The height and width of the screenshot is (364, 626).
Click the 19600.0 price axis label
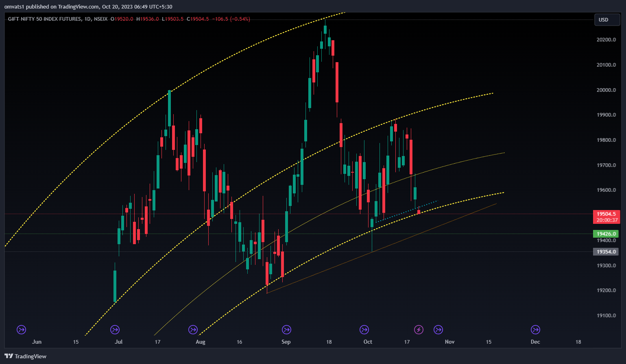606,190
